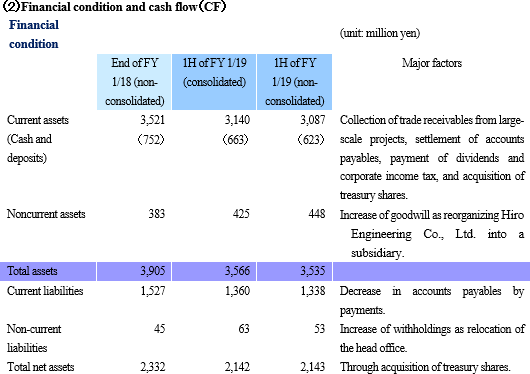
Task: Select the current assets value 3,521
Action: (x=153, y=120)
